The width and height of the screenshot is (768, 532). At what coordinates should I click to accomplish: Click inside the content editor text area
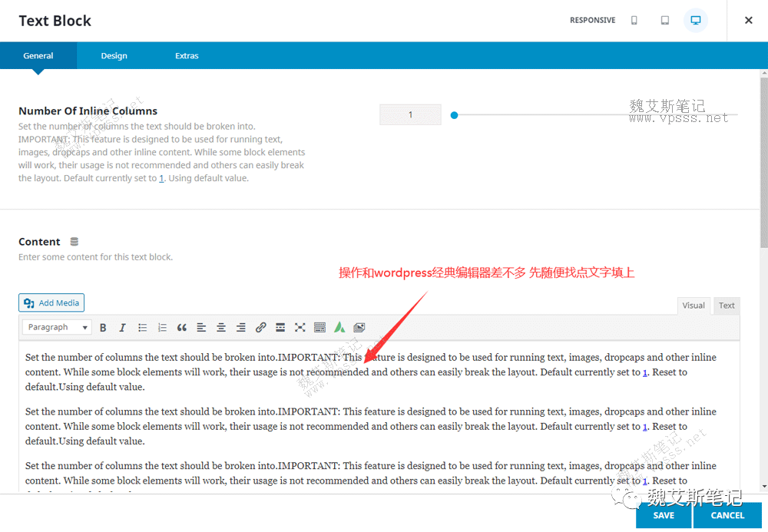(379, 416)
